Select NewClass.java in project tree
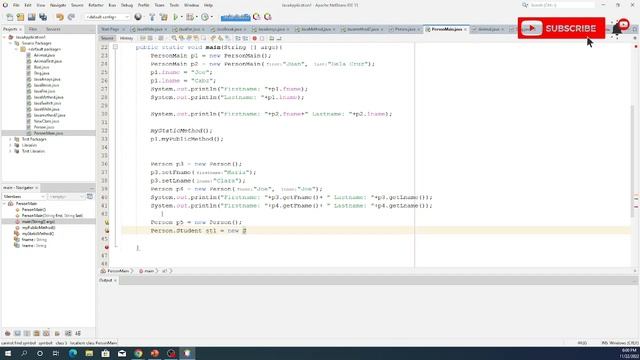 click(47, 121)
